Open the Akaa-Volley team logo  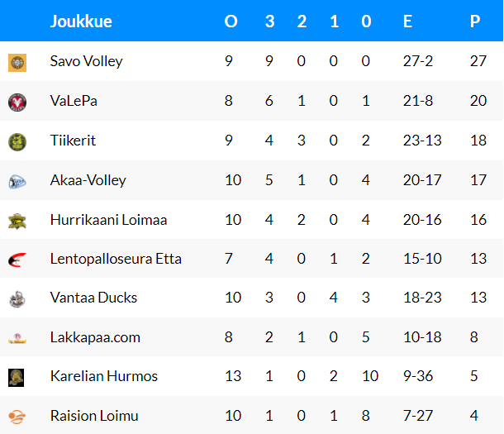click(17, 182)
